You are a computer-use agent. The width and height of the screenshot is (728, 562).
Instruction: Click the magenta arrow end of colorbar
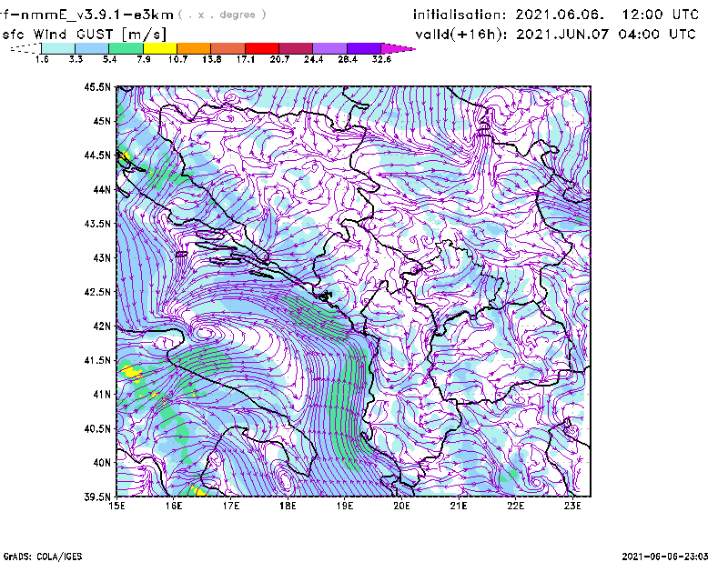click(x=397, y=48)
